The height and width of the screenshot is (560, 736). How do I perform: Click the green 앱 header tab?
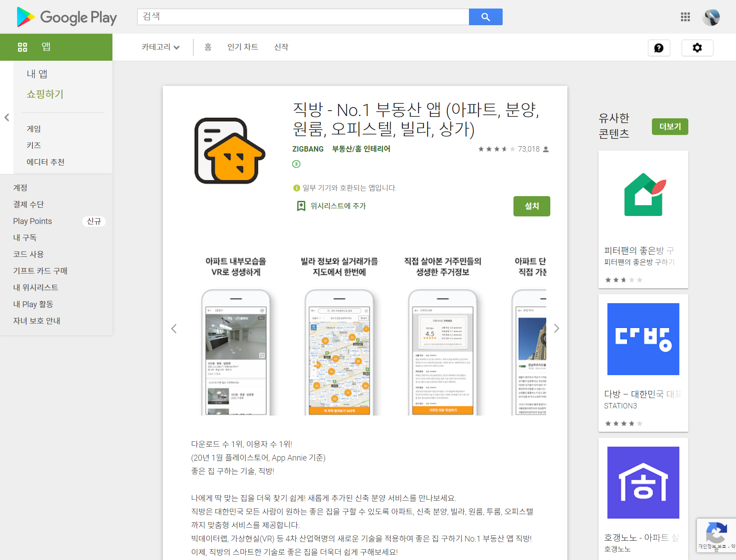pyautogui.click(x=56, y=47)
